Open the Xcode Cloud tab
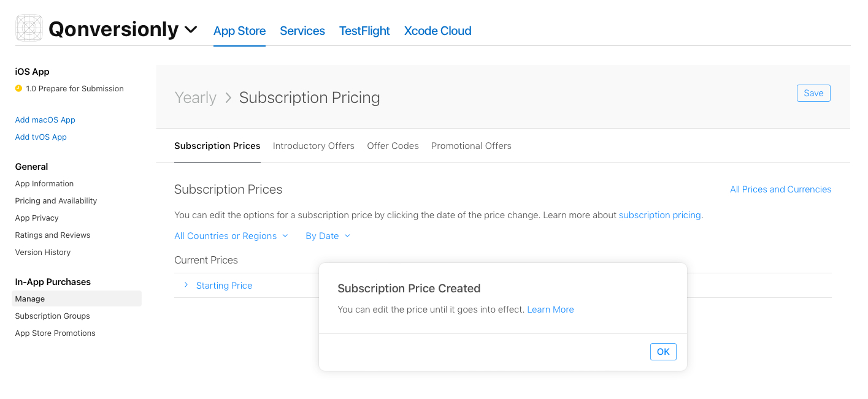Image resolution: width=868 pixels, height=399 pixels. click(437, 31)
